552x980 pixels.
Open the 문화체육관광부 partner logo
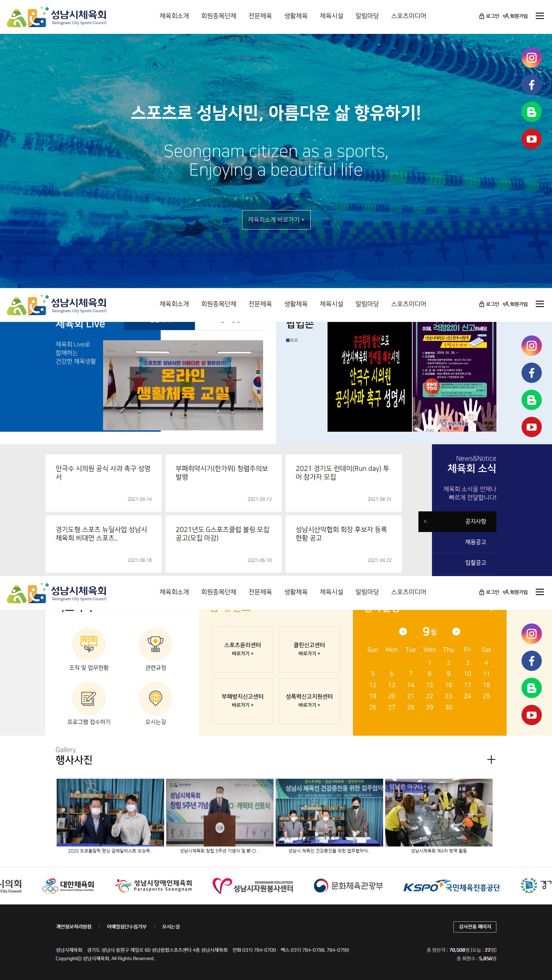[x=348, y=886]
